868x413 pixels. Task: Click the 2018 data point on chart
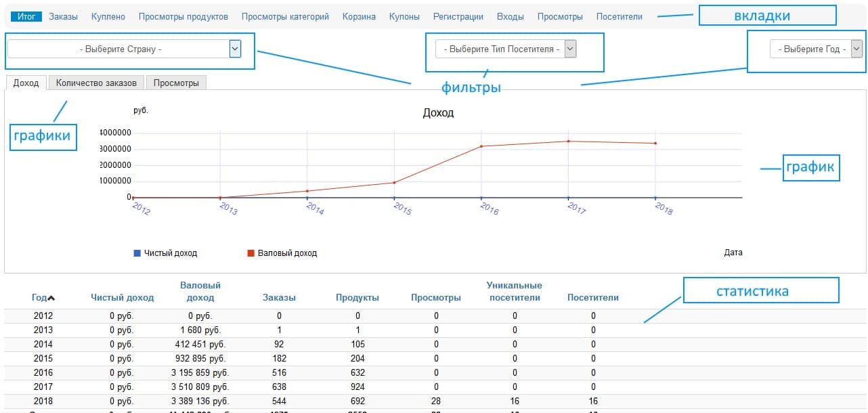coord(655,143)
